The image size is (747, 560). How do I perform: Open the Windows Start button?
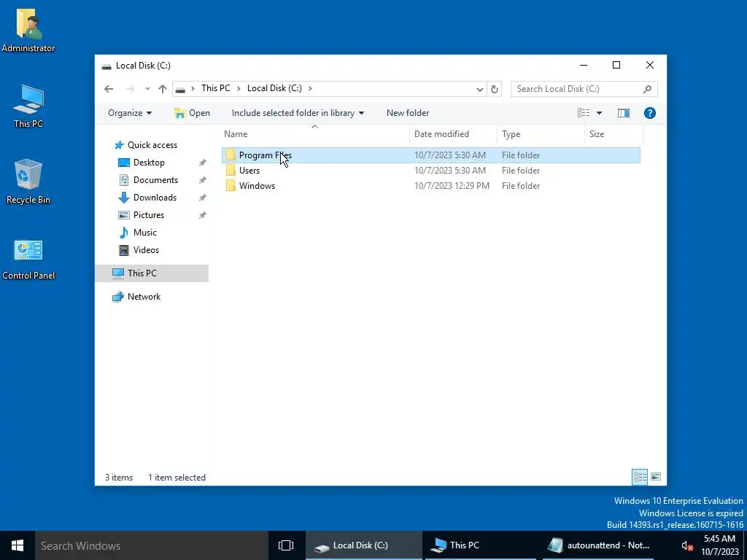click(18, 545)
